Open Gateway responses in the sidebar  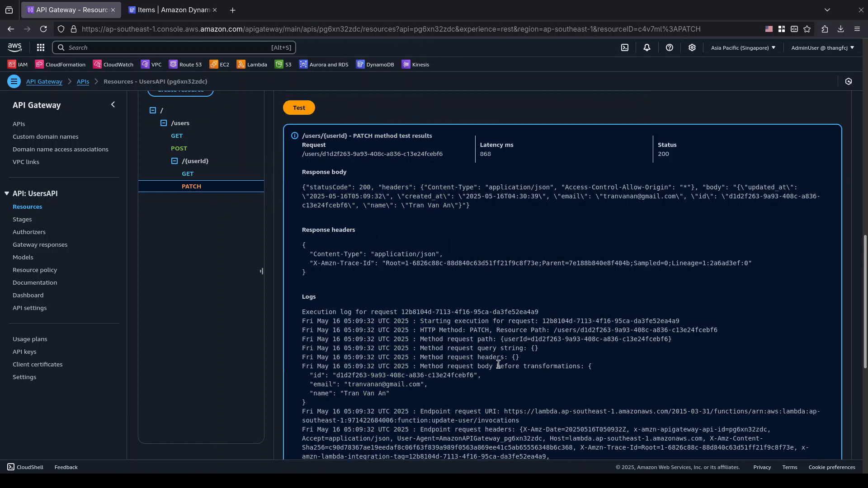[x=40, y=244]
